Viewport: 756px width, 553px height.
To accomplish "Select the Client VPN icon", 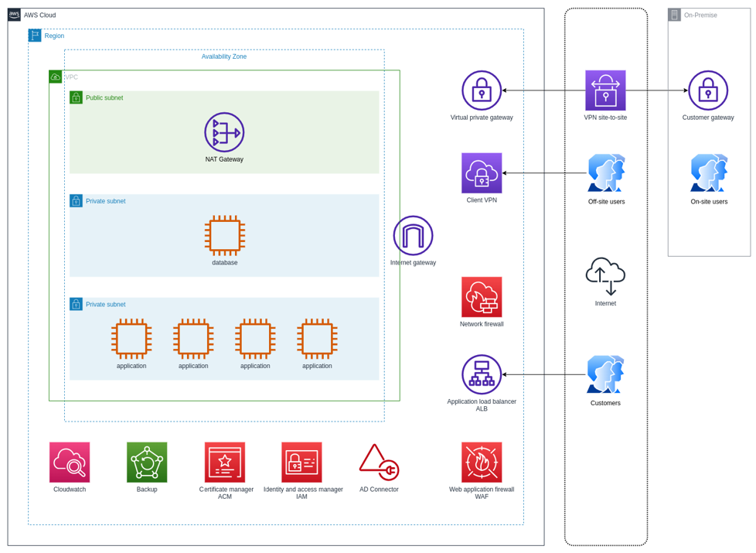I will pyautogui.click(x=482, y=172).
